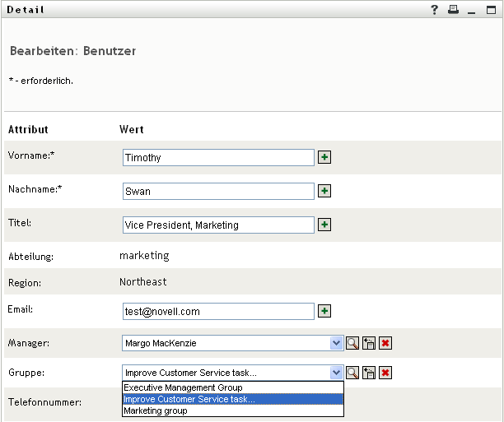This screenshot has width=504, height=422.
Task: Clear the Manager value with red X
Action: 385,343
